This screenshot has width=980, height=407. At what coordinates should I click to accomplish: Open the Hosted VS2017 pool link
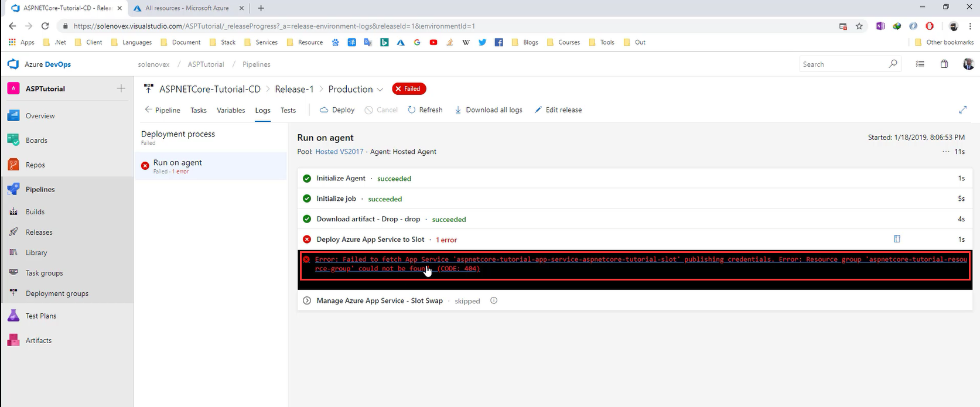click(339, 152)
